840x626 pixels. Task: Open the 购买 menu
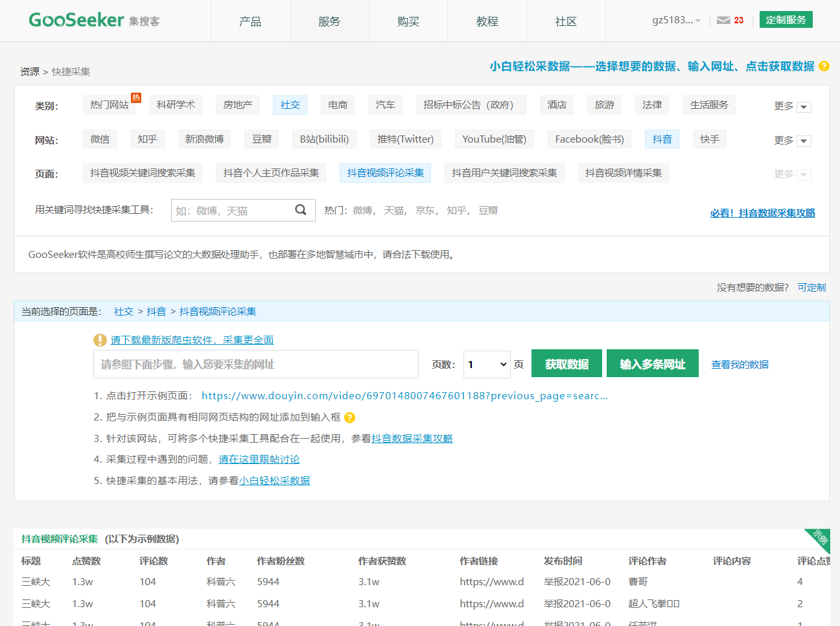(408, 21)
